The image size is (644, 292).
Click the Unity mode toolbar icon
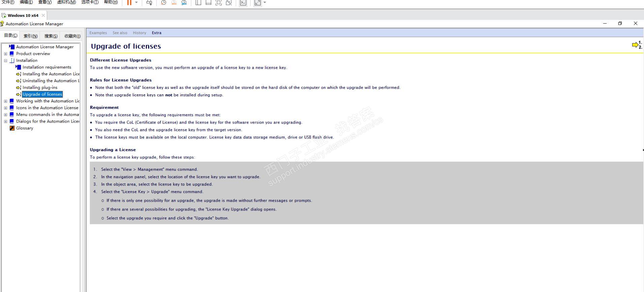click(229, 3)
